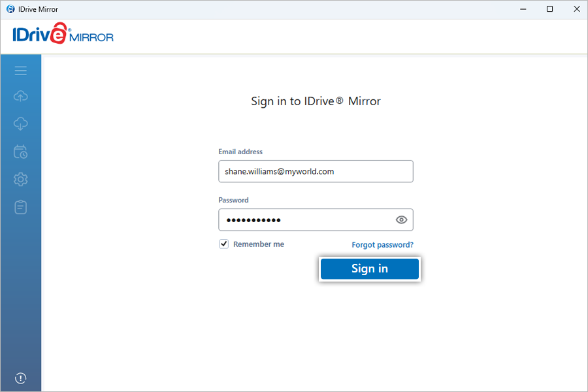588x392 pixels.
Task: Click the 'Email address' label
Action: click(240, 152)
